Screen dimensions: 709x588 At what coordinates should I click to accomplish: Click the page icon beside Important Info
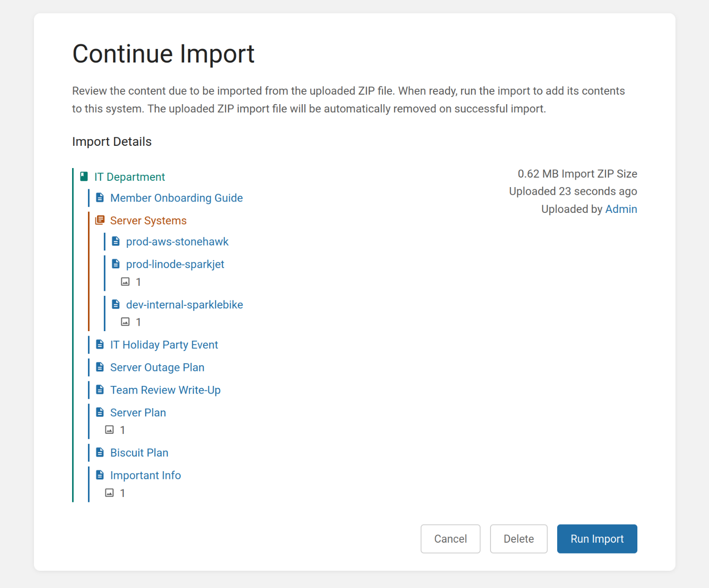click(100, 475)
